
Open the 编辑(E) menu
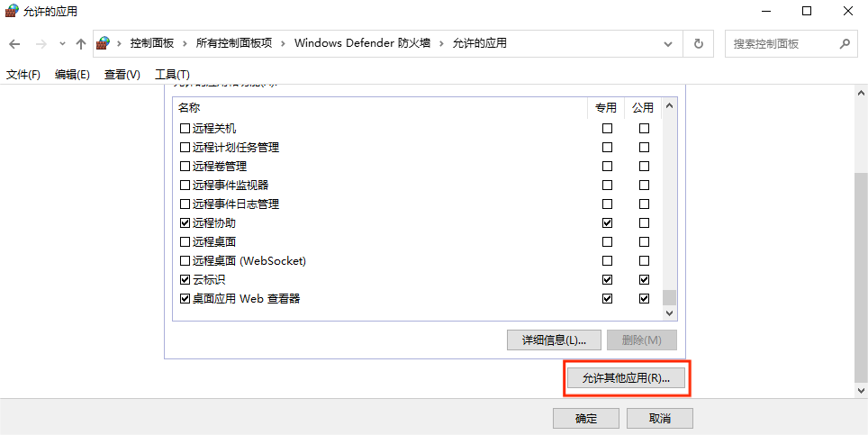pos(72,74)
